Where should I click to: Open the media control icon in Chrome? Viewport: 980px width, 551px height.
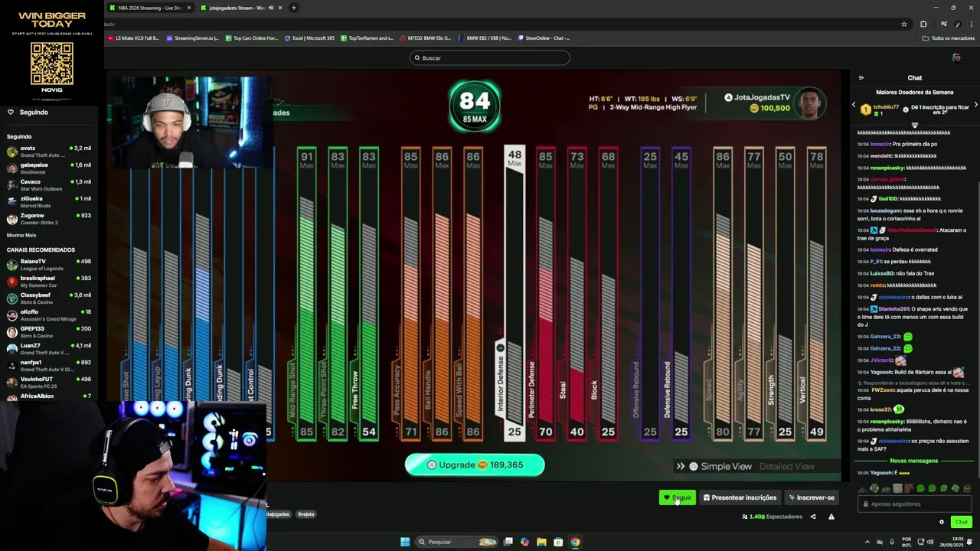[x=944, y=24]
